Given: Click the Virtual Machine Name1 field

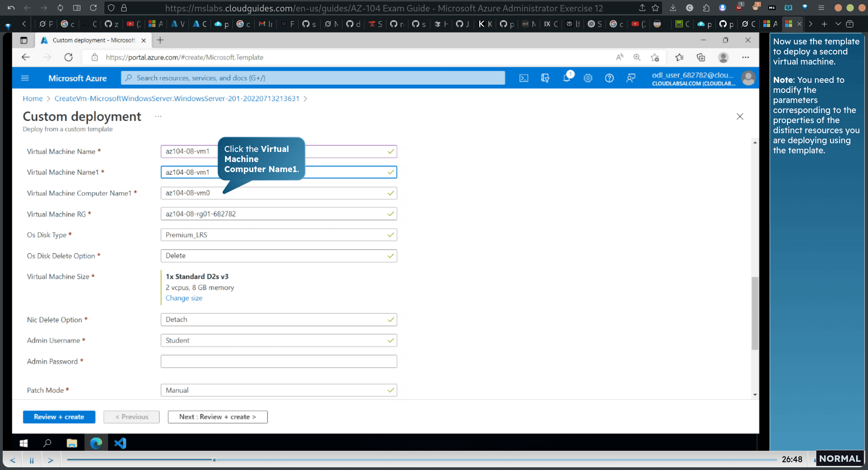Looking at the screenshot, I should 279,172.
